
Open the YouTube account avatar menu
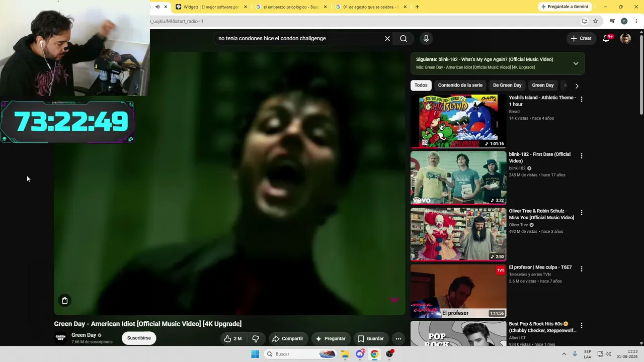625,39
